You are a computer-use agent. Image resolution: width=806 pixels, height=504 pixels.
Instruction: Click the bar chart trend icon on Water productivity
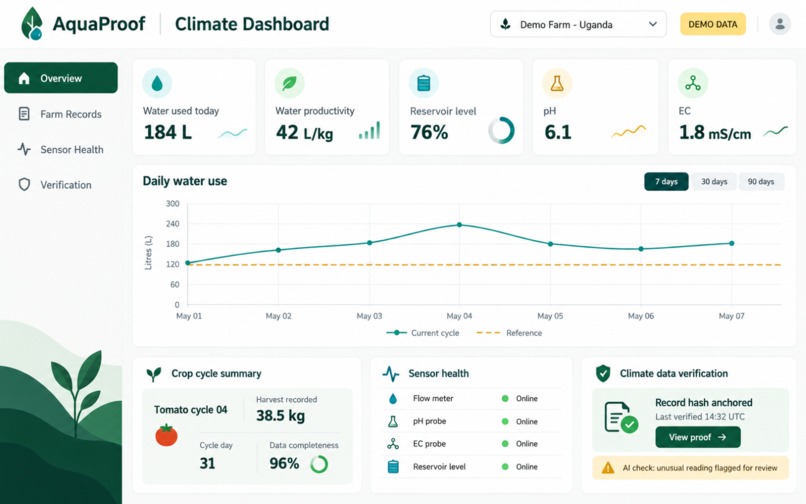point(370,131)
